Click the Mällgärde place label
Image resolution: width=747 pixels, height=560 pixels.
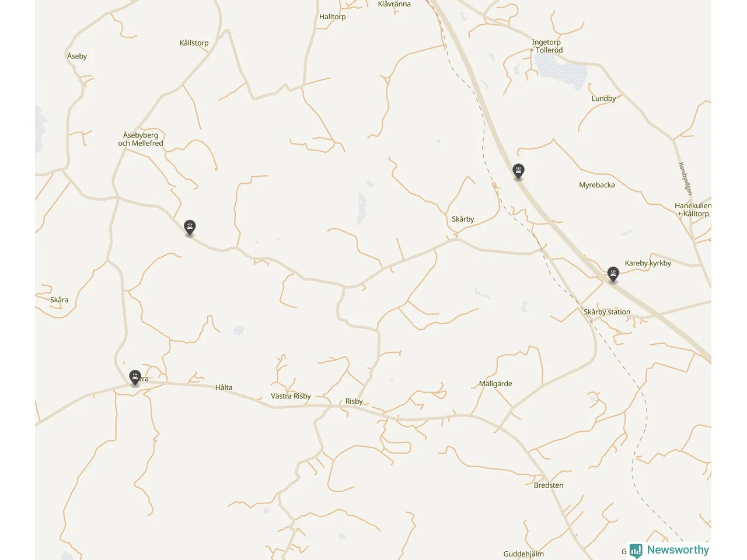(x=495, y=384)
